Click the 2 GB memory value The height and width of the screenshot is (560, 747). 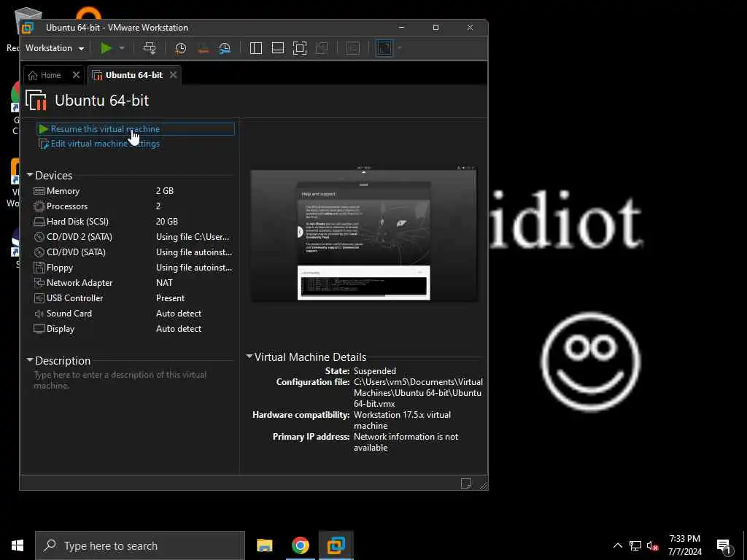tap(165, 191)
